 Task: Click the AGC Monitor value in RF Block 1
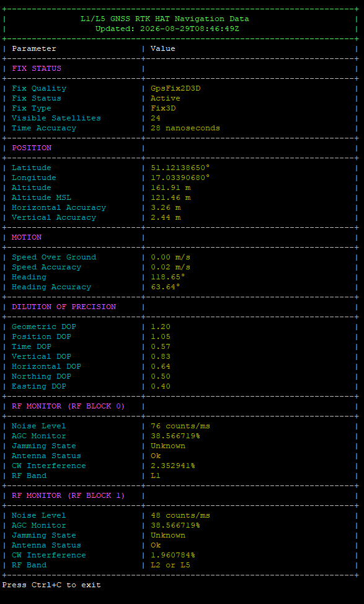pos(175,525)
